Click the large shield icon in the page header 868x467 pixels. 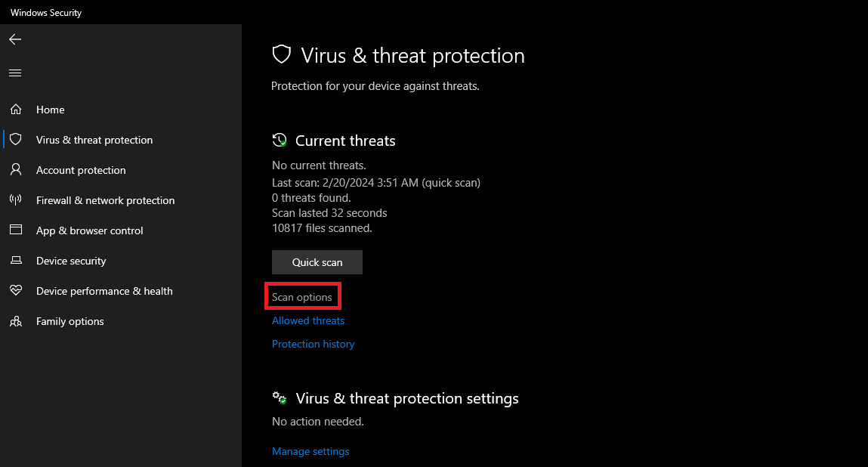281,54
